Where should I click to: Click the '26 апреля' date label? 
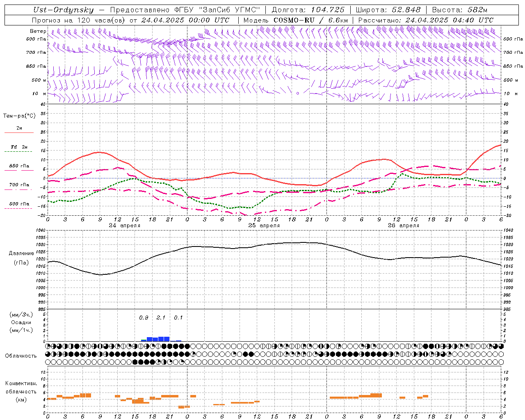click(403, 226)
